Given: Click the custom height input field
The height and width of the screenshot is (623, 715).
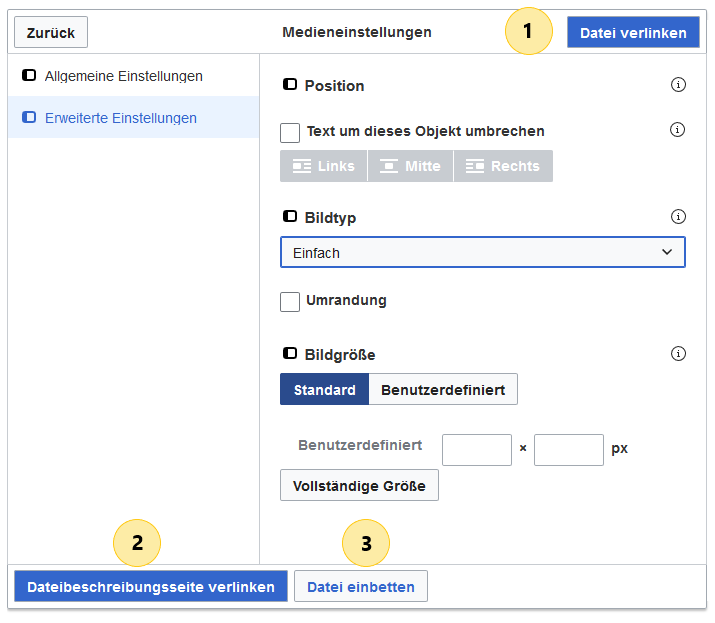Looking at the screenshot, I should (569, 450).
